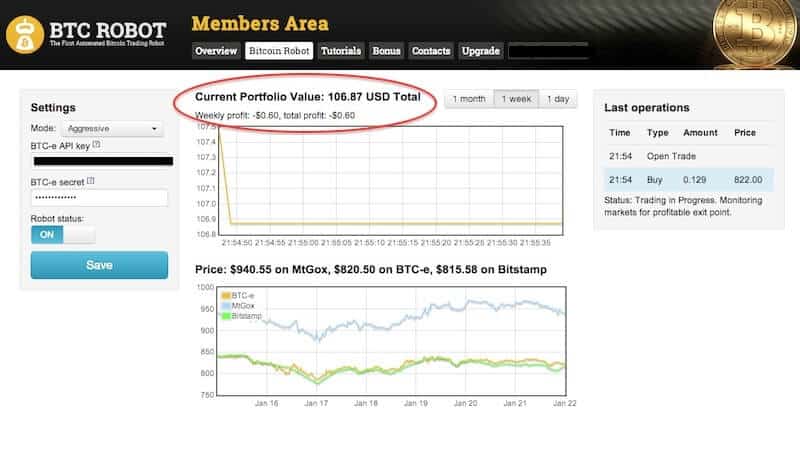The width and height of the screenshot is (800, 464).
Task: Click the Open Trade row at 21:54
Action: 689,156
